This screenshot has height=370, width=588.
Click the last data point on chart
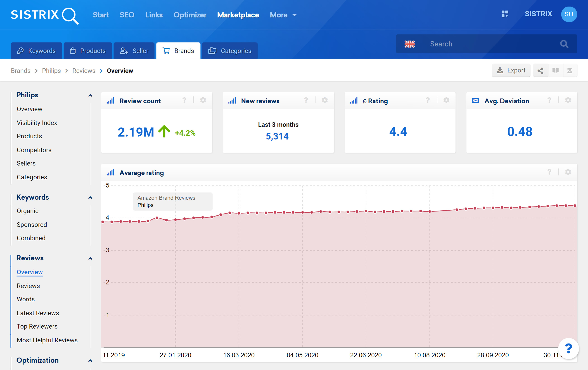[575, 206]
